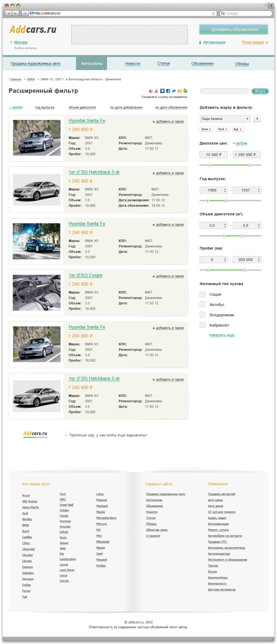
Task: Click the search field beside Искать
Action: 224,91
